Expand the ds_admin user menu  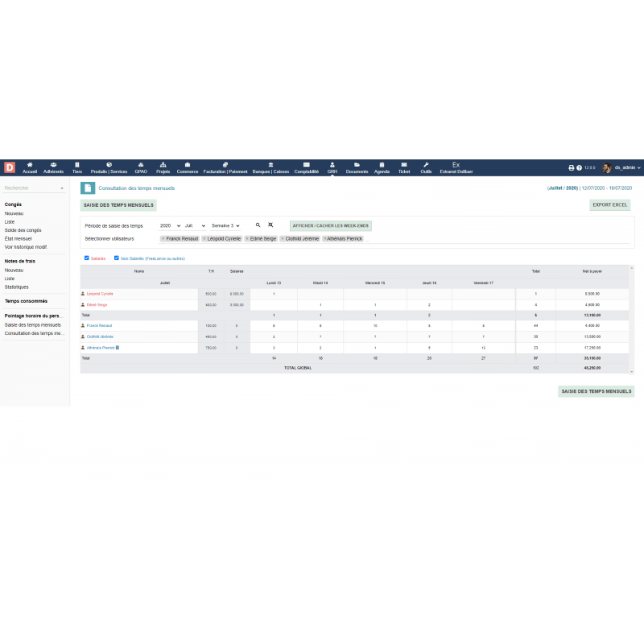tap(626, 168)
